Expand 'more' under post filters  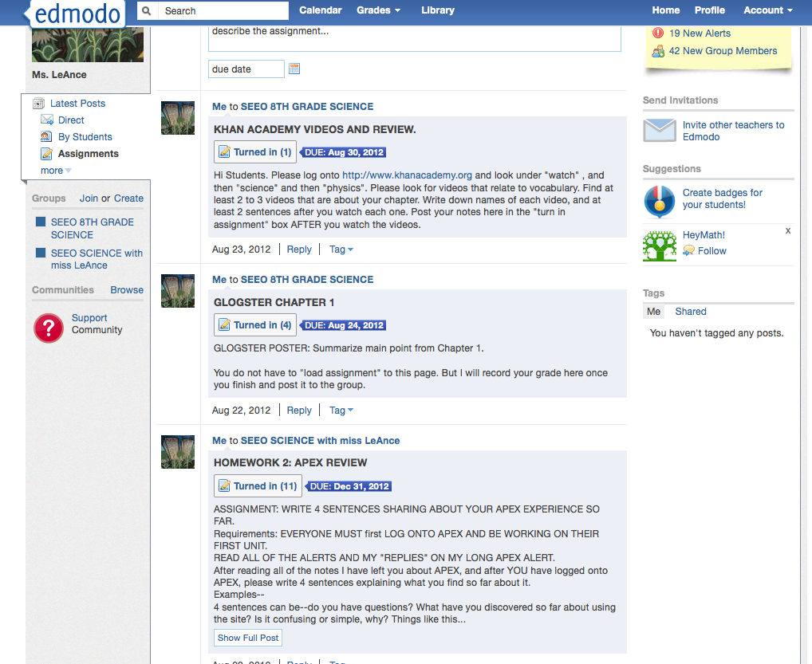pos(56,171)
